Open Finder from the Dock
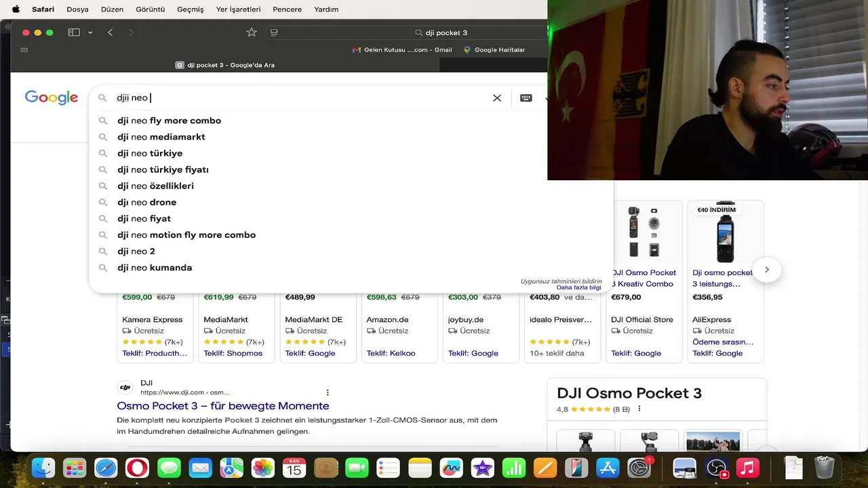Image resolution: width=868 pixels, height=488 pixels. [44, 468]
